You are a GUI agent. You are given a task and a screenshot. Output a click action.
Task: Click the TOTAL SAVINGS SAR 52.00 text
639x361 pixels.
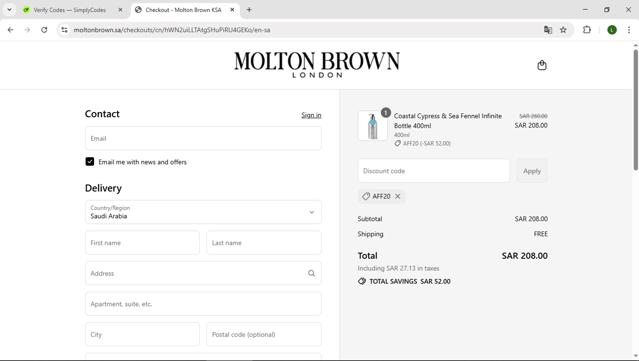410,282
